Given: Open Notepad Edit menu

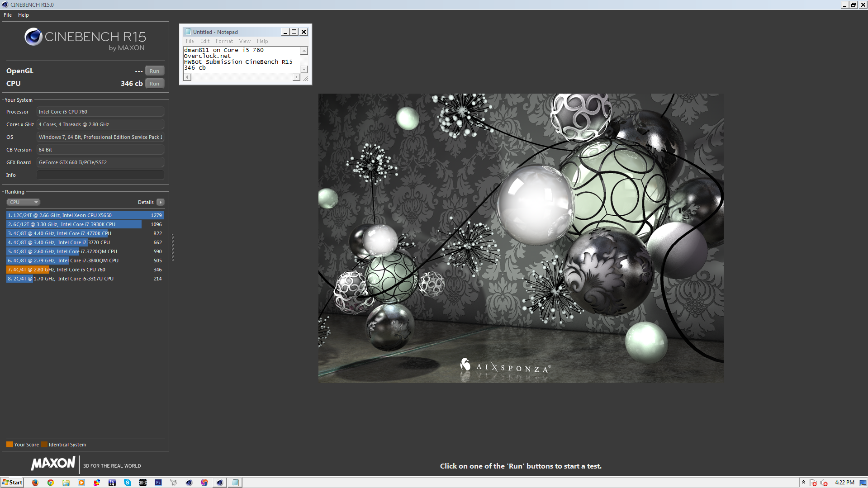Looking at the screenshot, I should coord(205,41).
